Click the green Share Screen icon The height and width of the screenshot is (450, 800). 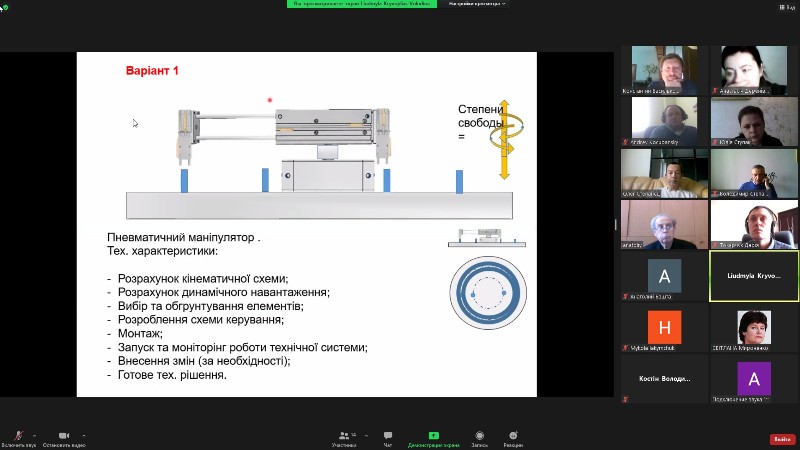coord(433,436)
